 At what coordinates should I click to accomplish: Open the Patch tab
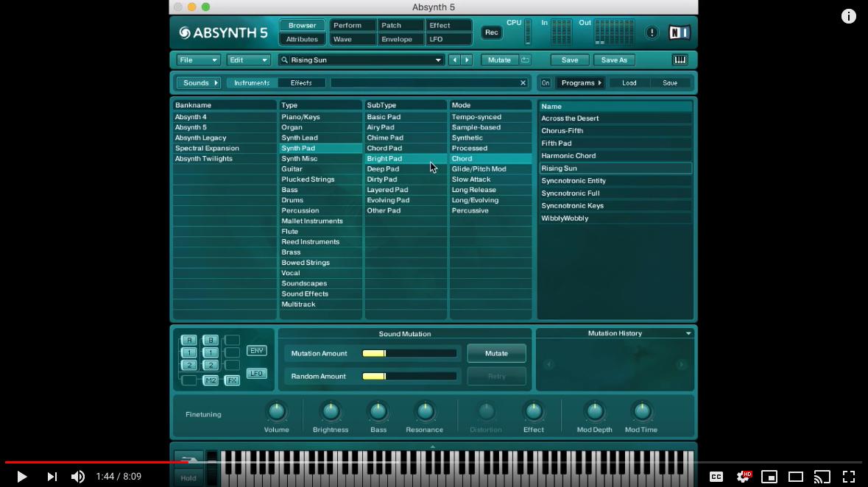pos(401,26)
